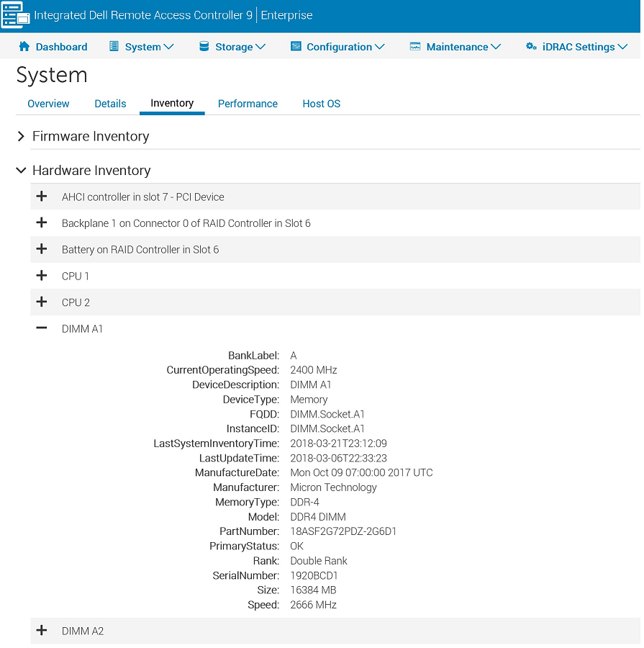Select the Details tab

pos(110,104)
